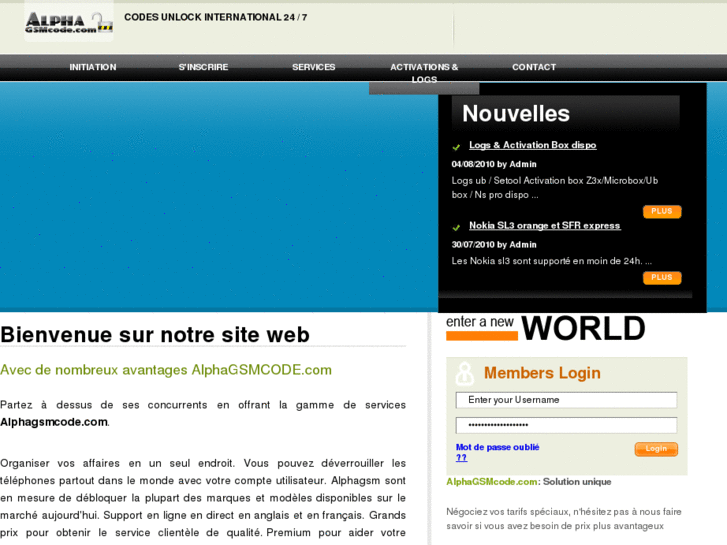Click the orange Login button

tap(656, 449)
